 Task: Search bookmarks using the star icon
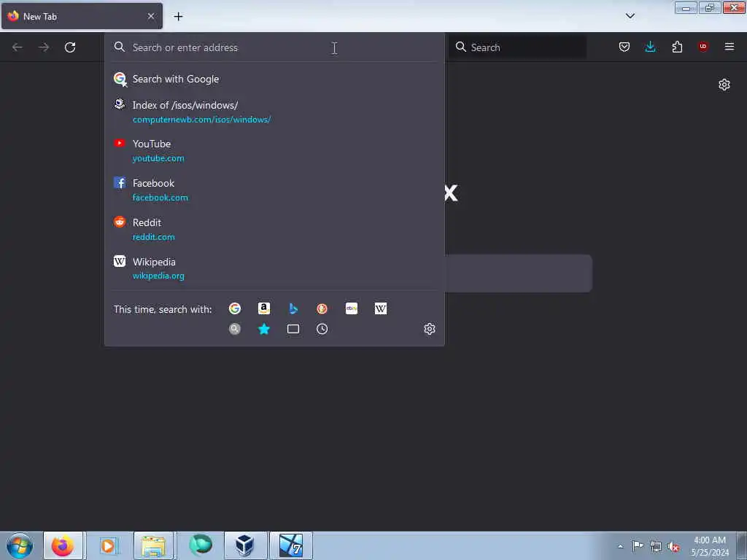(x=264, y=329)
